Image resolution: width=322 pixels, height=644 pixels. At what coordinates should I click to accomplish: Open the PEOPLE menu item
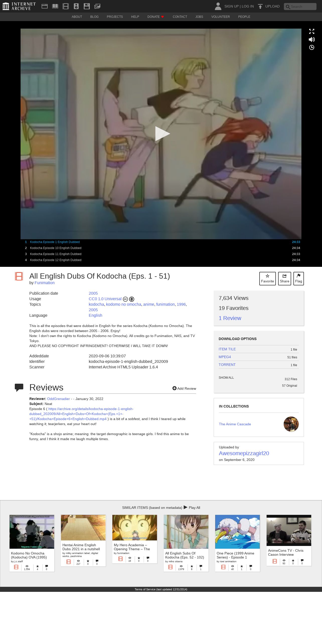point(244,17)
